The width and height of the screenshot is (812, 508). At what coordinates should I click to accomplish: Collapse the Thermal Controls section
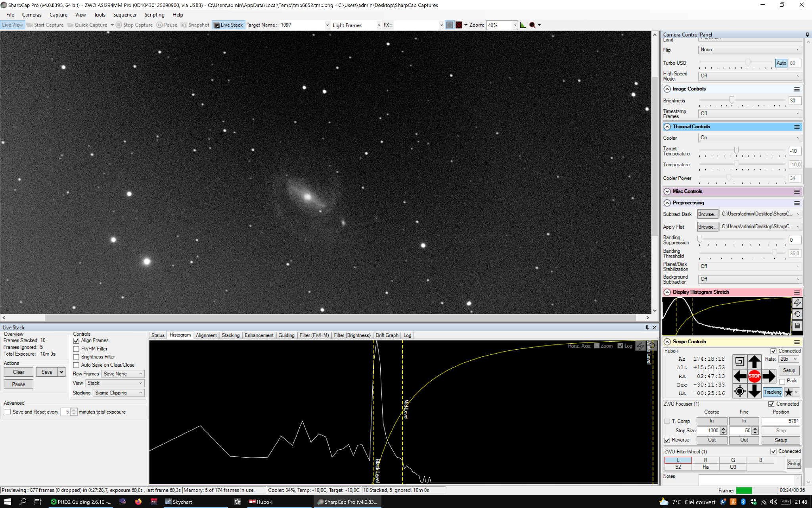(x=667, y=127)
